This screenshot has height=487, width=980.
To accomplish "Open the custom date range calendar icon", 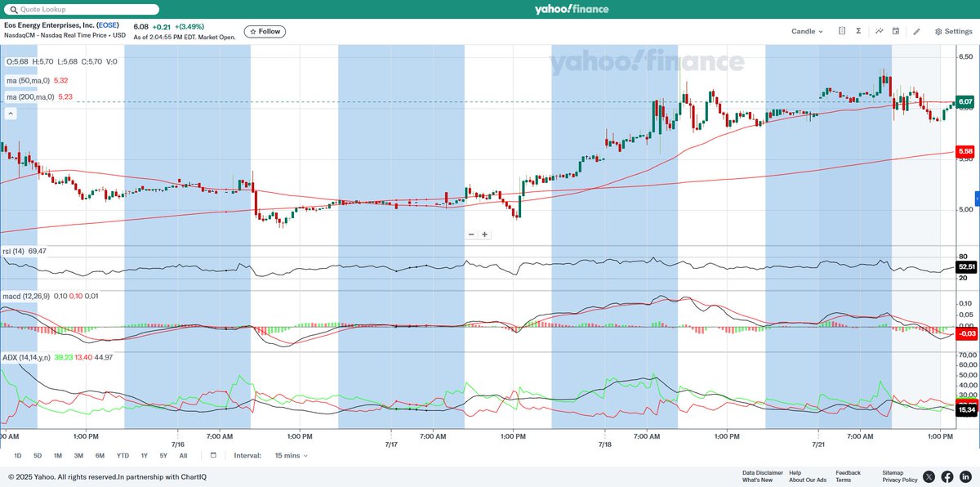I will pyautogui.click(x=213, y=455).
